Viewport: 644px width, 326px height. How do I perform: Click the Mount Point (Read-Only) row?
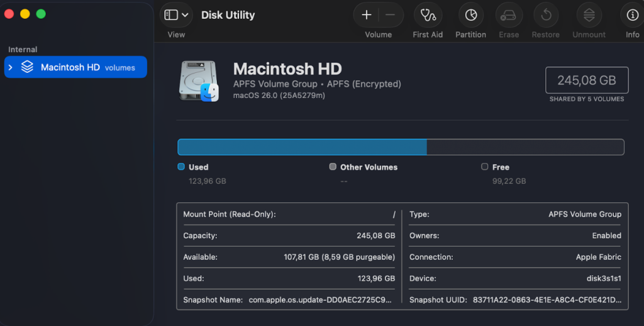(x=289, y=214)
